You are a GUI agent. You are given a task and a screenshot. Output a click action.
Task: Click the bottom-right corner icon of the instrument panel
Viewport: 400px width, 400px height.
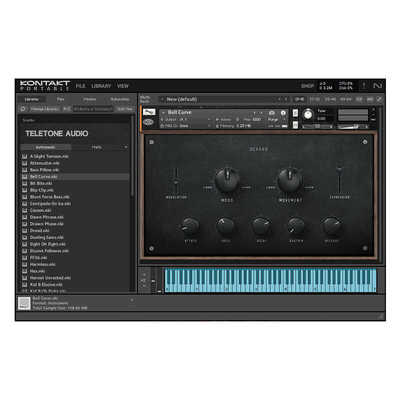click(365, 248)
